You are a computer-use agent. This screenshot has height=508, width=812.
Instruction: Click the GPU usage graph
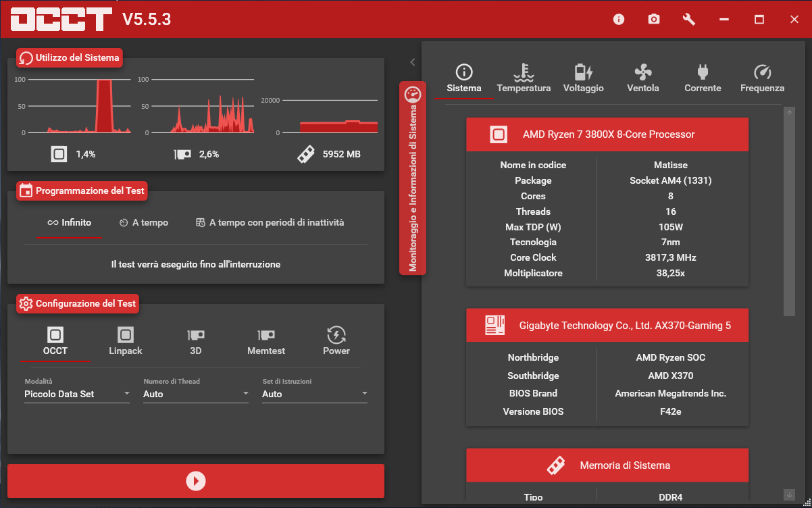click(x=202, y=106)
